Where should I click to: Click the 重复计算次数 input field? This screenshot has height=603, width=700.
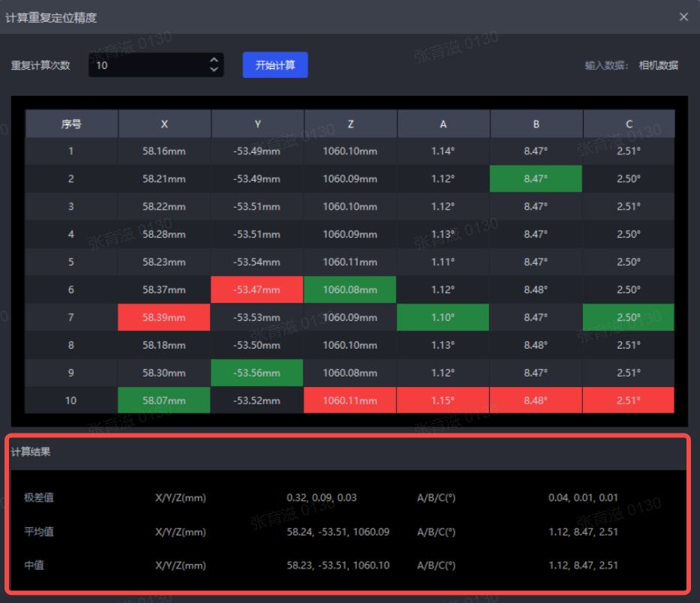pos(146,65)
